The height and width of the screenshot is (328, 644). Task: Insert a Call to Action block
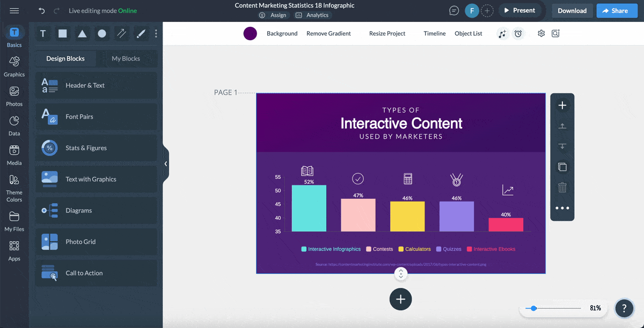(96, 273)
